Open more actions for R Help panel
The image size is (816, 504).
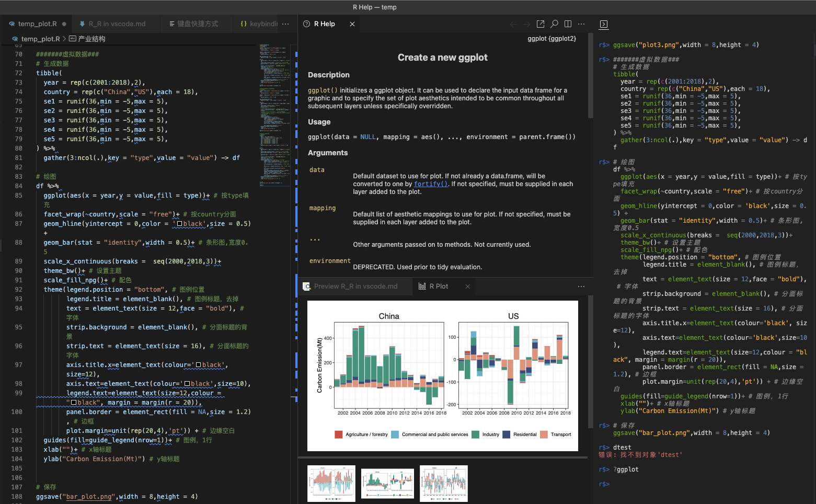coord(581,24)
